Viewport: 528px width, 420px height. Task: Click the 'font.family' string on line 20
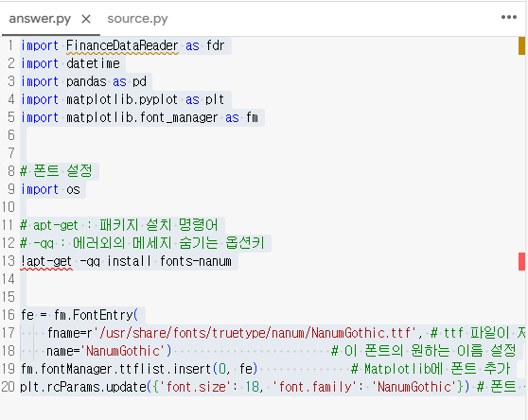pos(314,387)
